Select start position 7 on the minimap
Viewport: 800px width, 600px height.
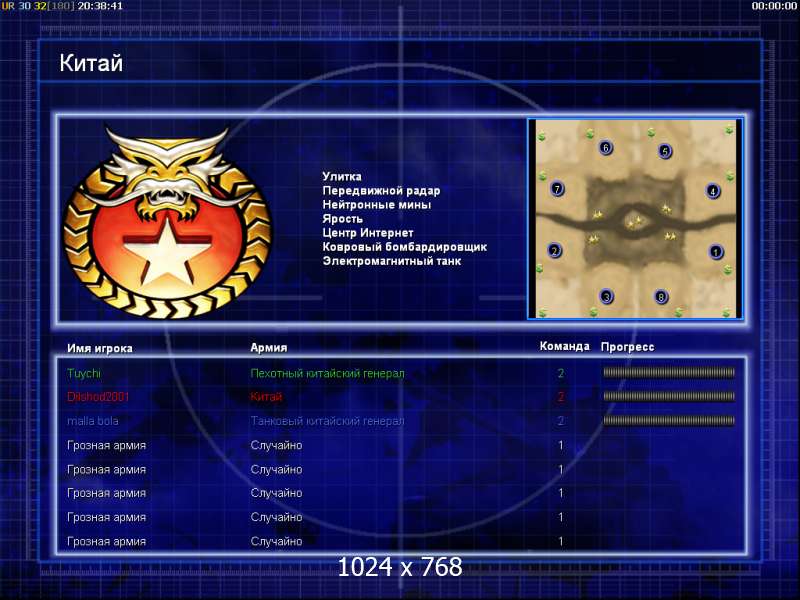pos(557,189)
